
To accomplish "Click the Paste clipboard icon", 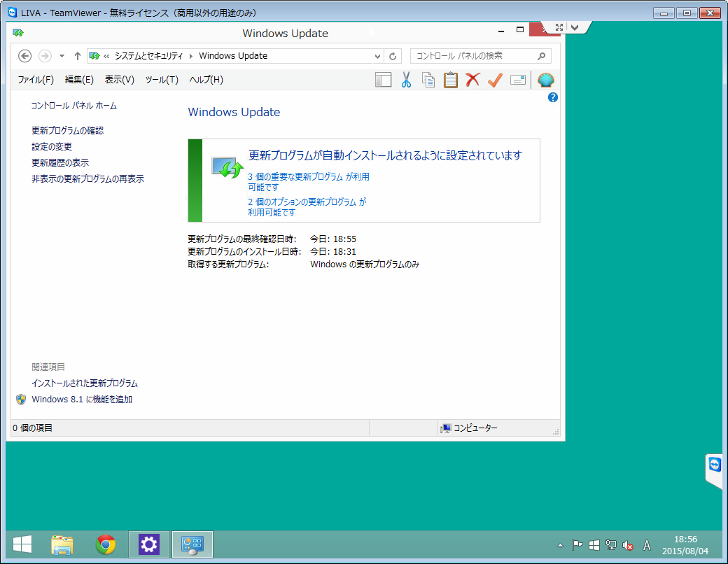I will [x=450, y=80].
